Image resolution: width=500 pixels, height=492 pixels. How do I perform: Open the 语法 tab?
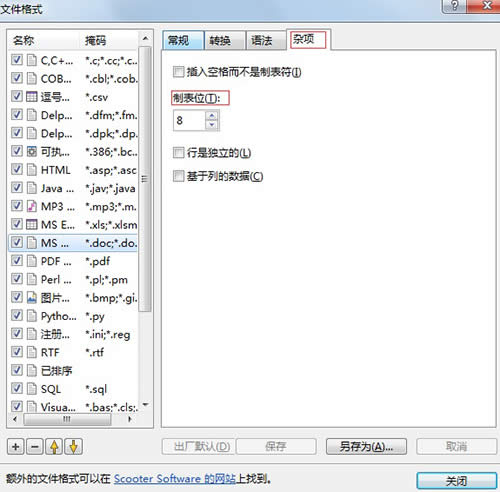(x=266, y=41)
